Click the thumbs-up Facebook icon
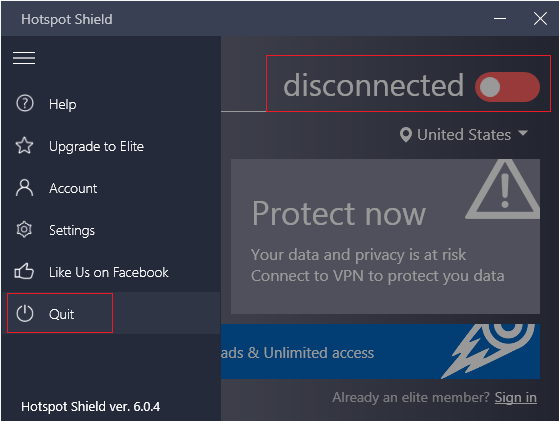559x421 pixels. [24, 272]
